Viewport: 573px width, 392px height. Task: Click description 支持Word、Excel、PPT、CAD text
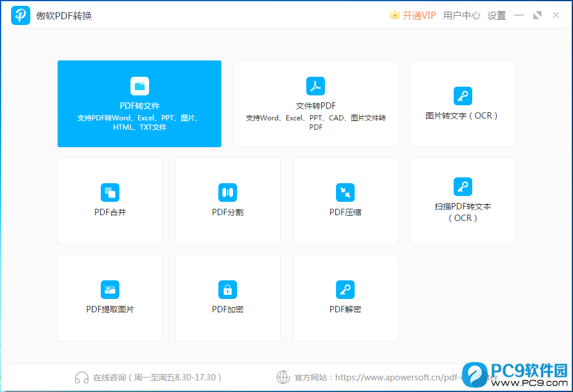point(316,123)
